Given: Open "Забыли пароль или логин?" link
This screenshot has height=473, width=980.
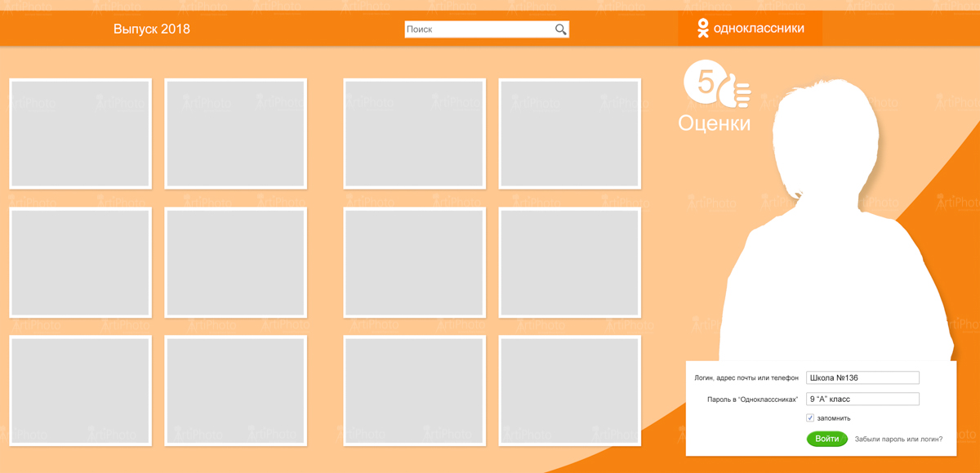Looking at the screenshot, I should point(898,440).
